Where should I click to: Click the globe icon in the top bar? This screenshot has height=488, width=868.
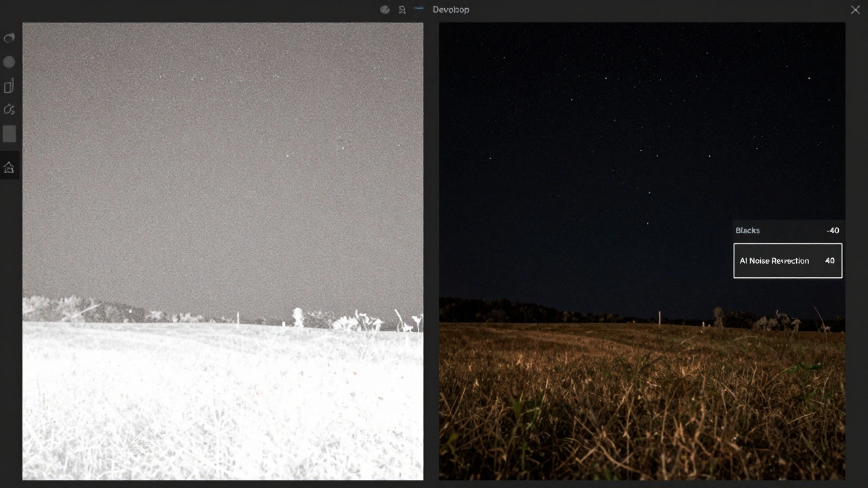pyautogui.click(x=384, y=9)
